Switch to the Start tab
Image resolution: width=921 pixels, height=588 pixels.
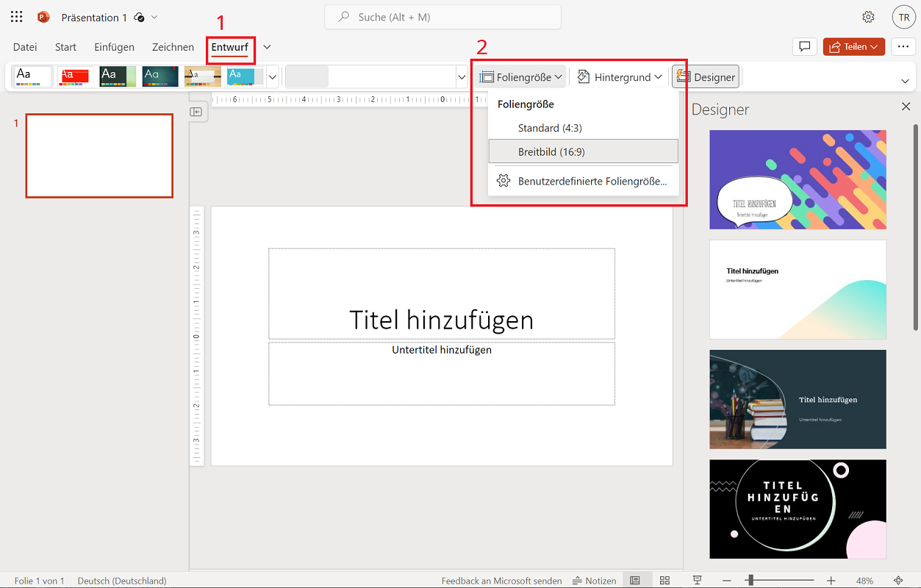[x=65, y=47]
